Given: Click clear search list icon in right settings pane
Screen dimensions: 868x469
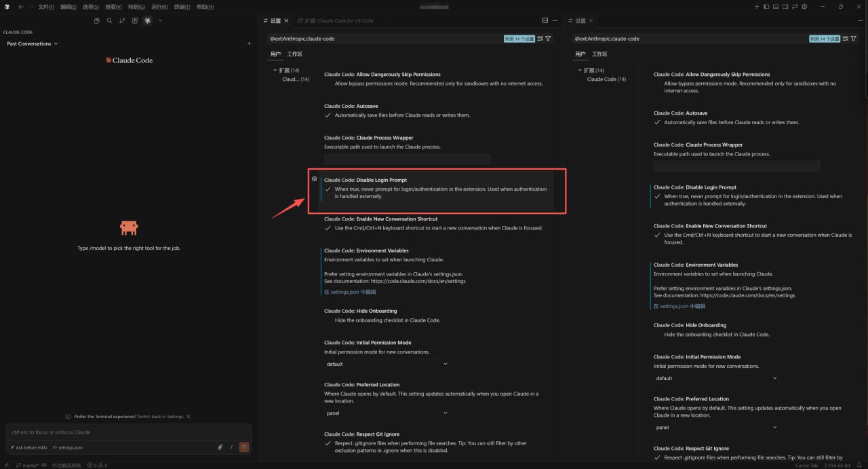Looking at the screenshot, I should tap(845, 39).
